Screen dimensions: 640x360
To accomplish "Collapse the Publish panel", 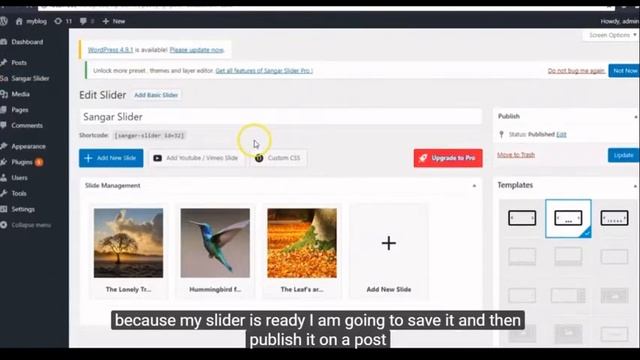I will (635, 117).
